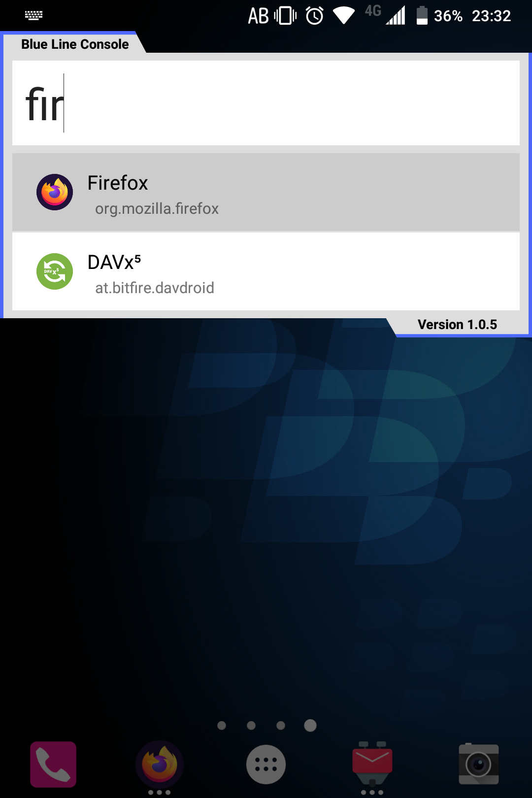Open the Firefox search result
The width and height of the screenshot is (532, 798).
266,192
